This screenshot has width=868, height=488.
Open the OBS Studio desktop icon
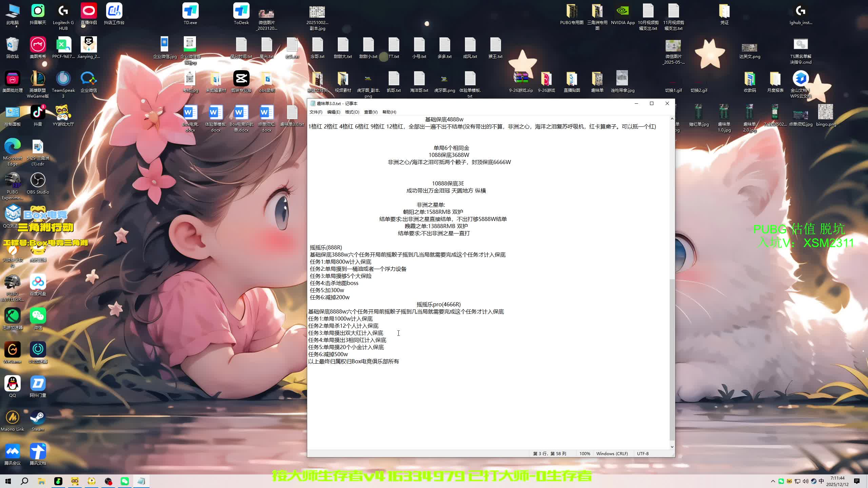pyautogui.click(x=38, y=181)
